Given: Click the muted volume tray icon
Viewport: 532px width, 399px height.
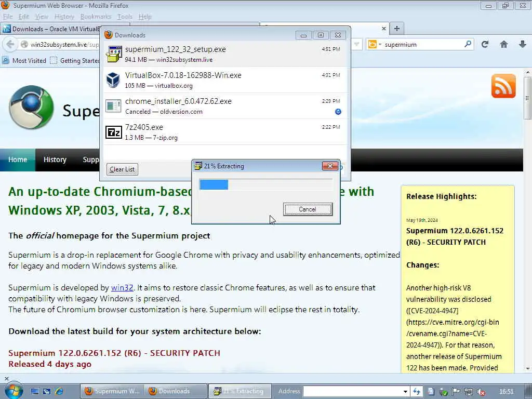Looking at the screenshot, I should point(481,392).
